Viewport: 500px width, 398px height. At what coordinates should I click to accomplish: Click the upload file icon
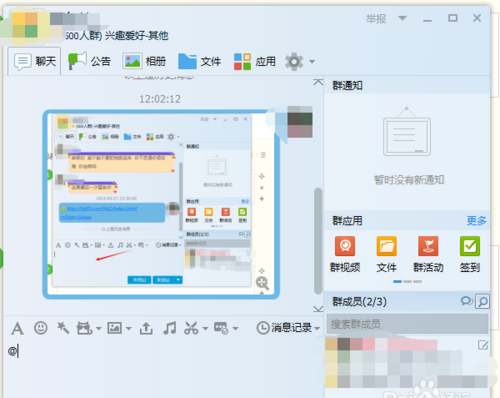pos(146,328)
